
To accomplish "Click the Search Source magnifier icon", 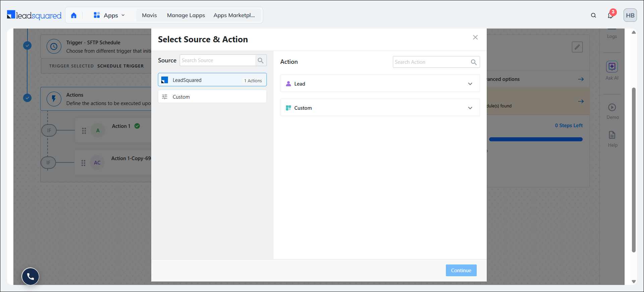I will pyautogui.click(x=261, y=60).
